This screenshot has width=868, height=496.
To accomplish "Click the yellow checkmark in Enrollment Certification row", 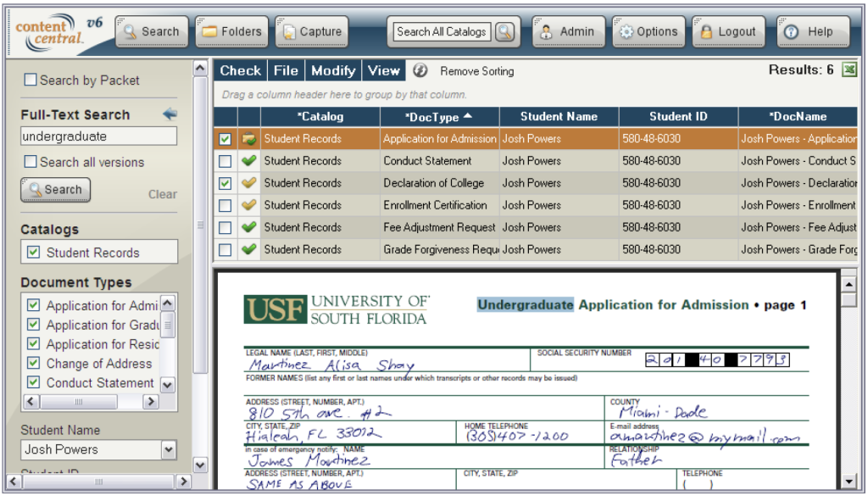I will pyautogui.click(x=249, y=205).
